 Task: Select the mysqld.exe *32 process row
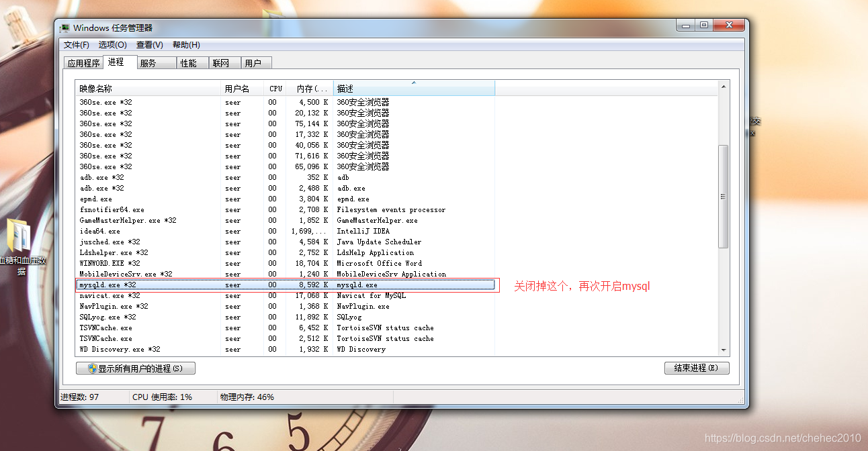coord(286,285)
